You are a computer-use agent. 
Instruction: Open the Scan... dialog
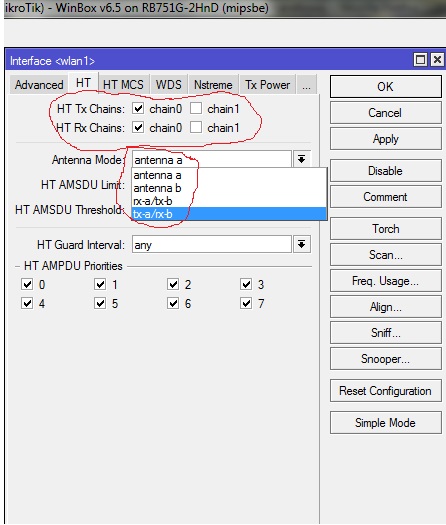point(386,255)
